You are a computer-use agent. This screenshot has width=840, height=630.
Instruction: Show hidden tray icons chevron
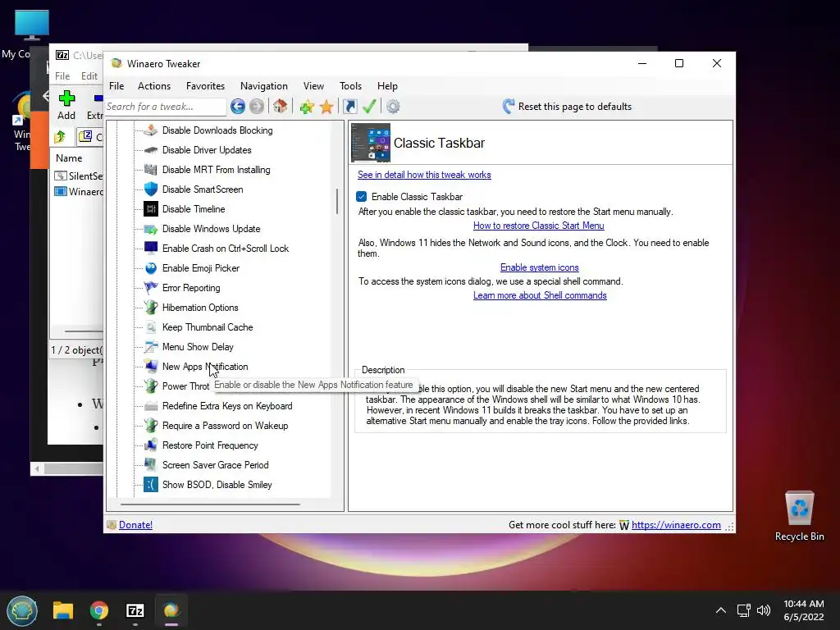[721, 610]
